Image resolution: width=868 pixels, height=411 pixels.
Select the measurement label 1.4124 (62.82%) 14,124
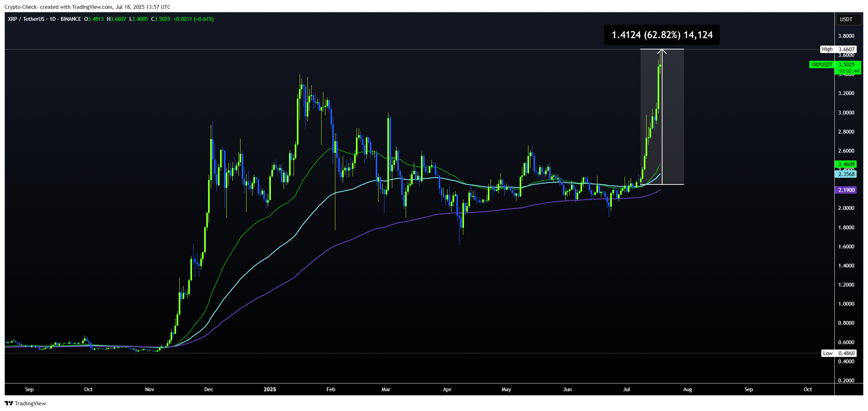click(662, 35)
